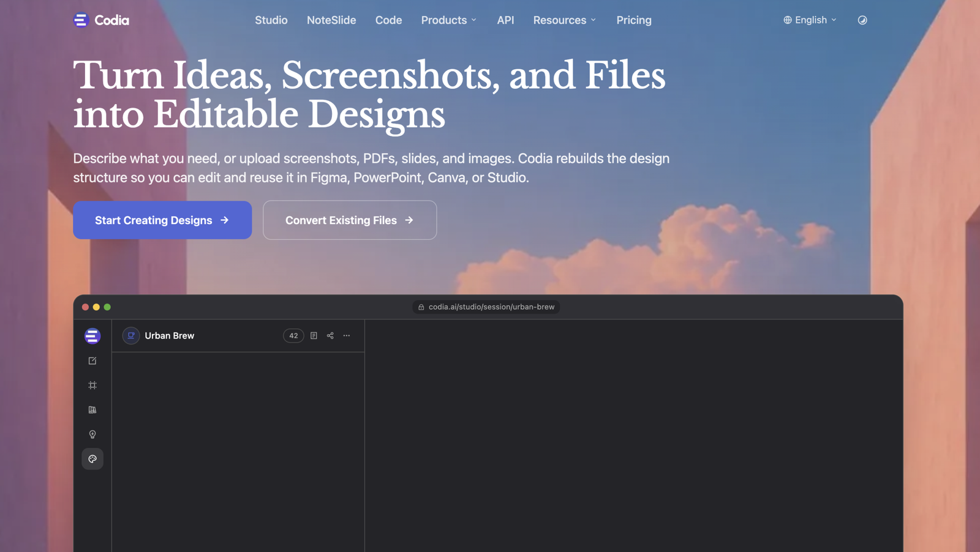Open the English language dropdown
The image size is (980, 552).
click(x=810, y=20)
